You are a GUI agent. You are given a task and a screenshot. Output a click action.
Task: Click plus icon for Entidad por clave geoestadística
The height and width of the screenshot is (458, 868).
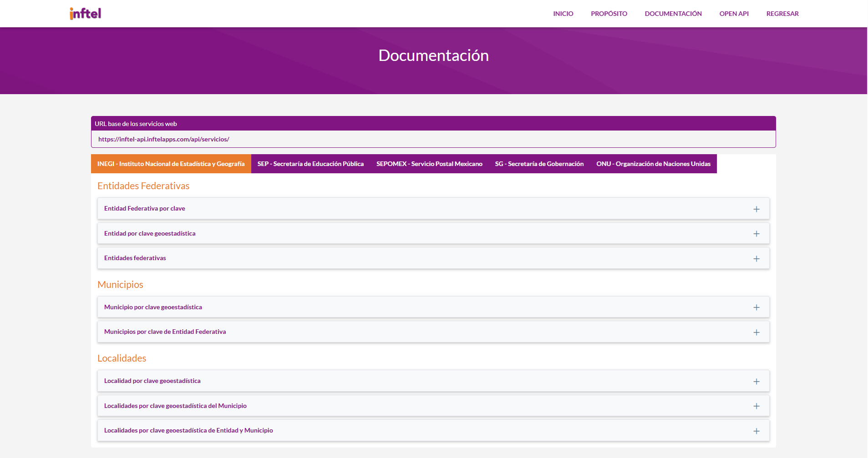coord(756,234)
